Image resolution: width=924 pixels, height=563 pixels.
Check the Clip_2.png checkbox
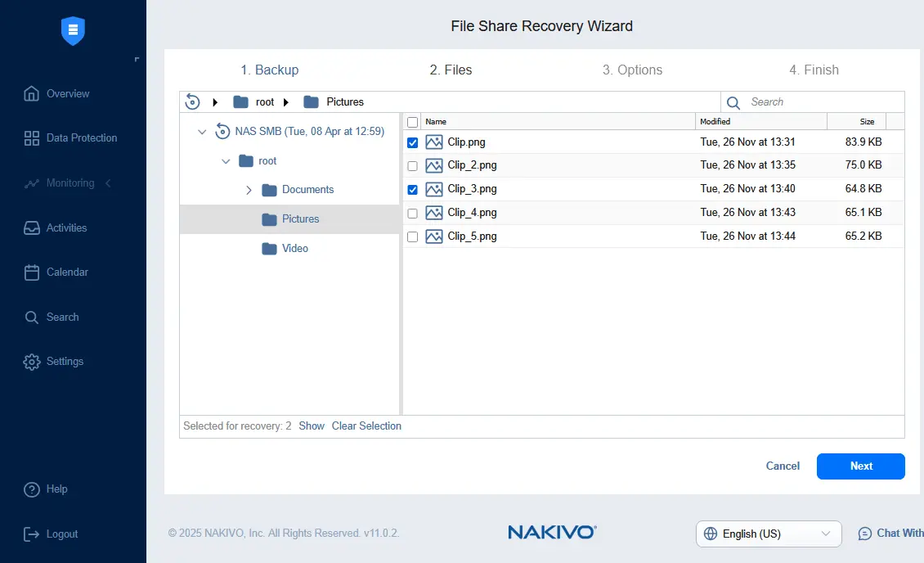click(412, 166)
